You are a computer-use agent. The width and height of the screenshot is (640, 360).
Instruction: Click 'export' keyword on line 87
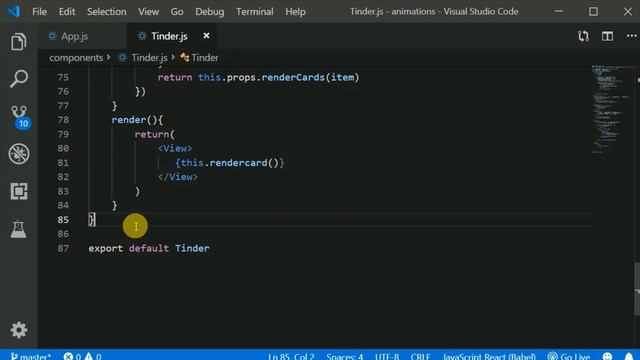(106, 248)
